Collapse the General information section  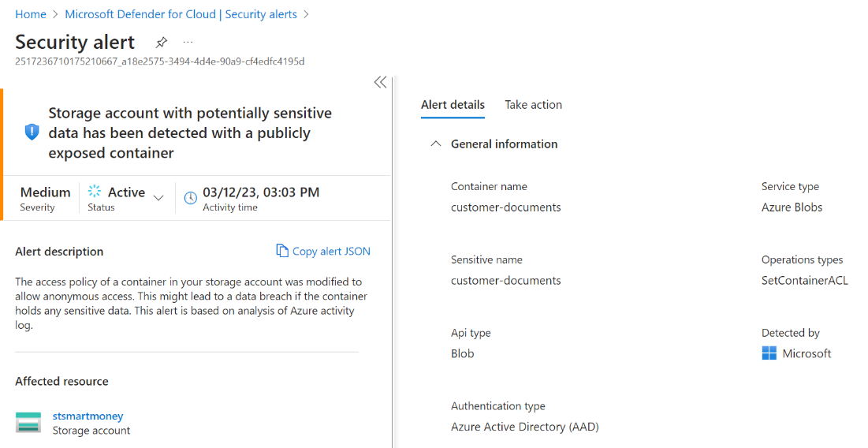click(x=436, y=144)
